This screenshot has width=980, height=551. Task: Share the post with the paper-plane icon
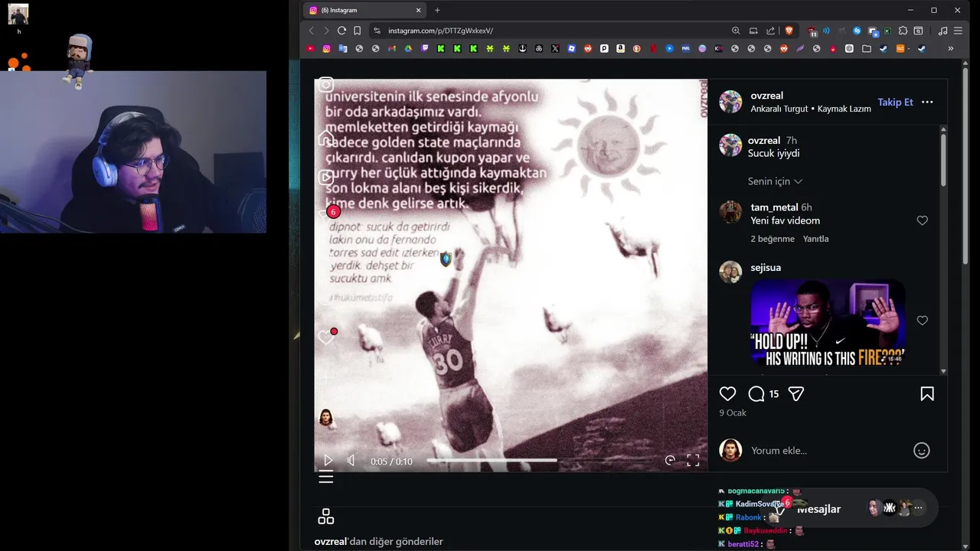[x=796, y=393]
